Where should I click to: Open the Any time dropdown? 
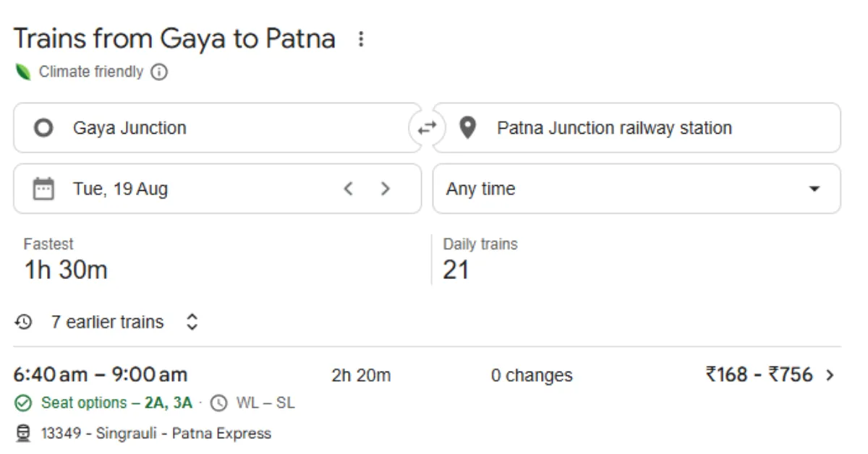(x=637, y=189)
